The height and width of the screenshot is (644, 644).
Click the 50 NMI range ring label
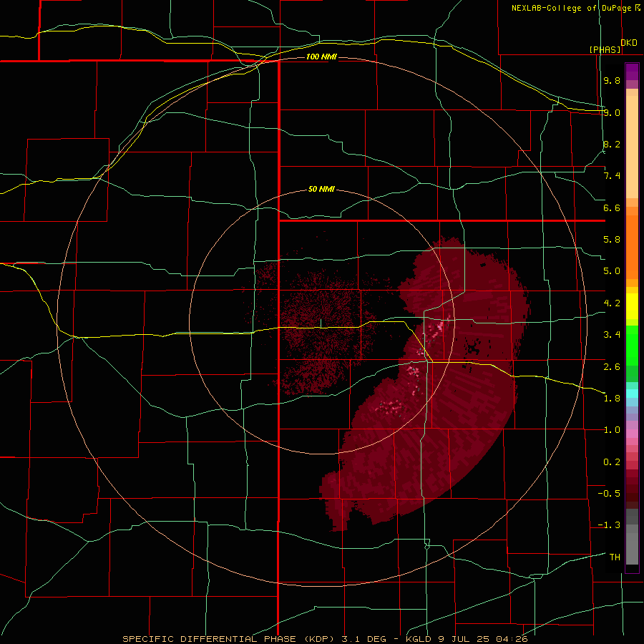(x=321, y=189)
